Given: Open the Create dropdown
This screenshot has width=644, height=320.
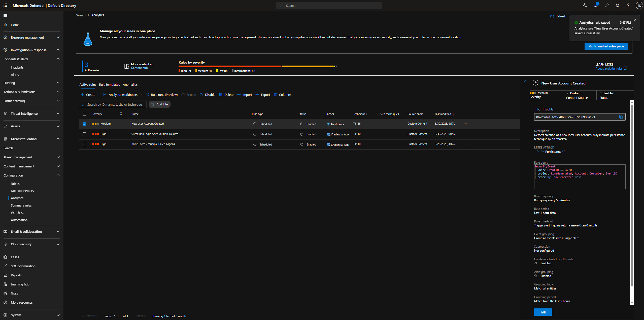Looking at the screenshot, I should [x=90, y=95].
